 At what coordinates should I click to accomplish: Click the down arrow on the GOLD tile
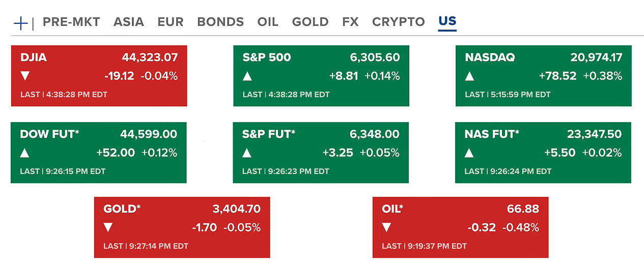click(108, 227)
